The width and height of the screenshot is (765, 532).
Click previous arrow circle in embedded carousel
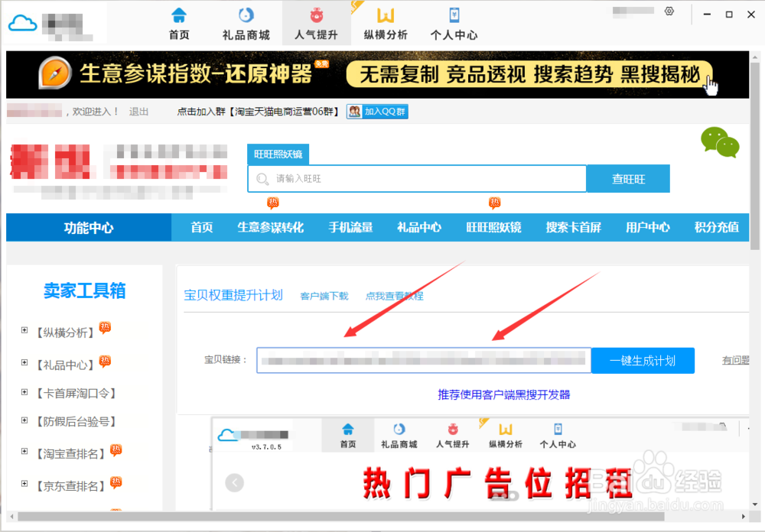[x=235, y=483]
